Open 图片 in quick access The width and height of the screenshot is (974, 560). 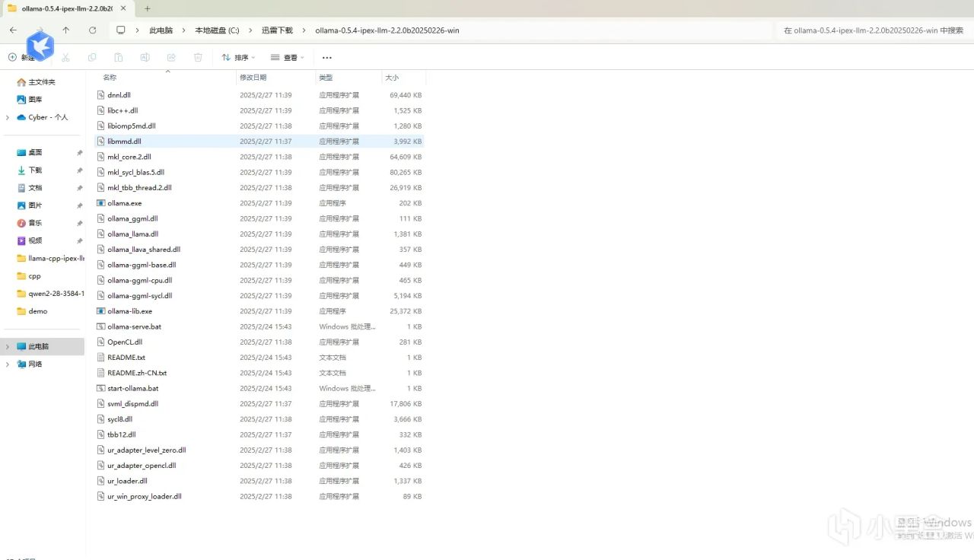click(x=30, y=205)
